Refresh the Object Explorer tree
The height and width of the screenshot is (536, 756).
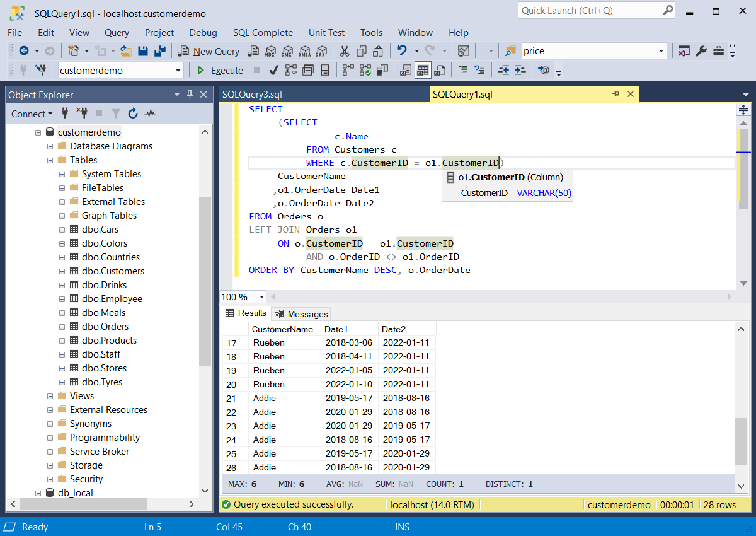tap(132, 114)
